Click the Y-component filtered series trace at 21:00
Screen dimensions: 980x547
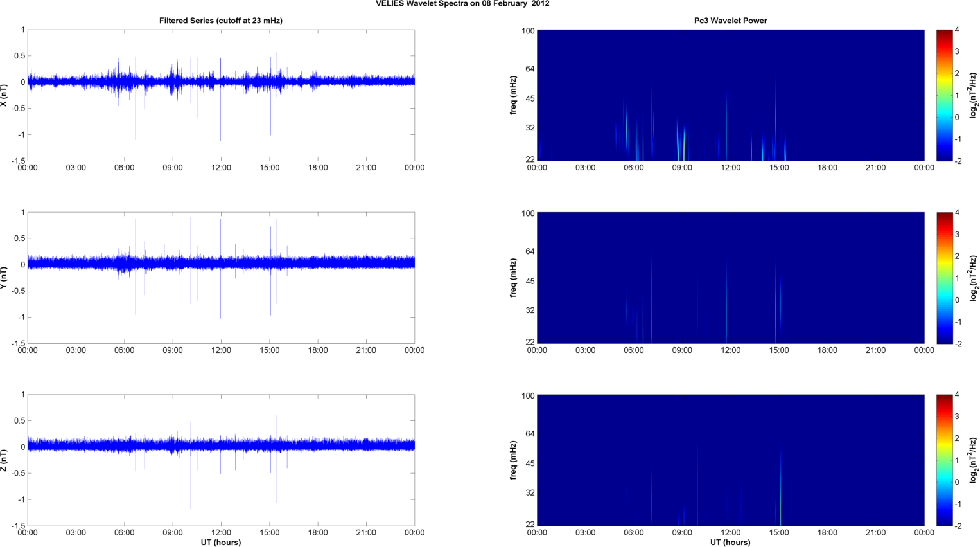[x=366, y=262]
